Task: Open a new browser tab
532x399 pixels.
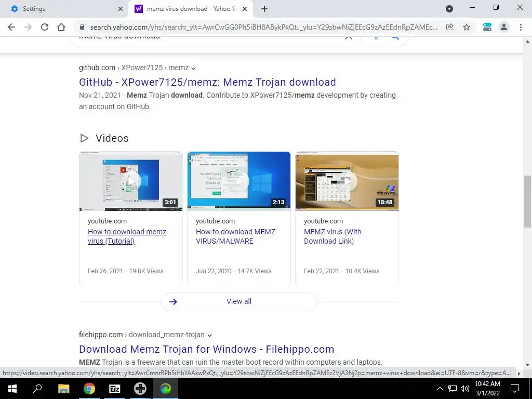Action: point(264,9)
